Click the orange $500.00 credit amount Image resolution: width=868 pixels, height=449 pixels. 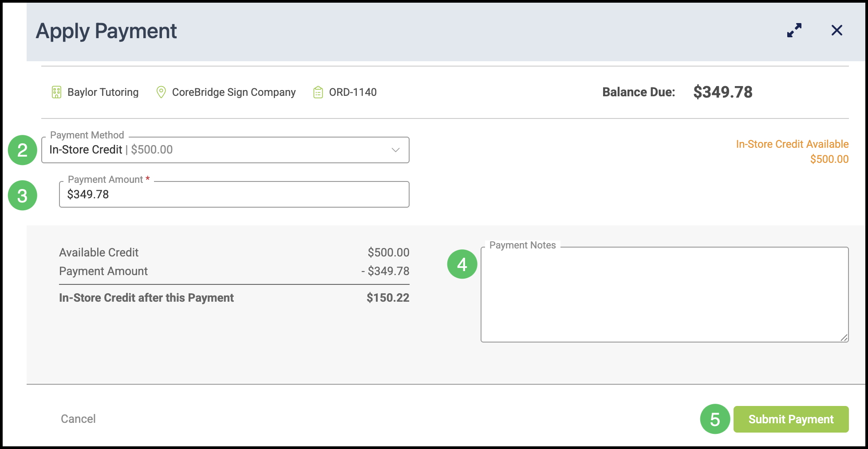point(829,159)
